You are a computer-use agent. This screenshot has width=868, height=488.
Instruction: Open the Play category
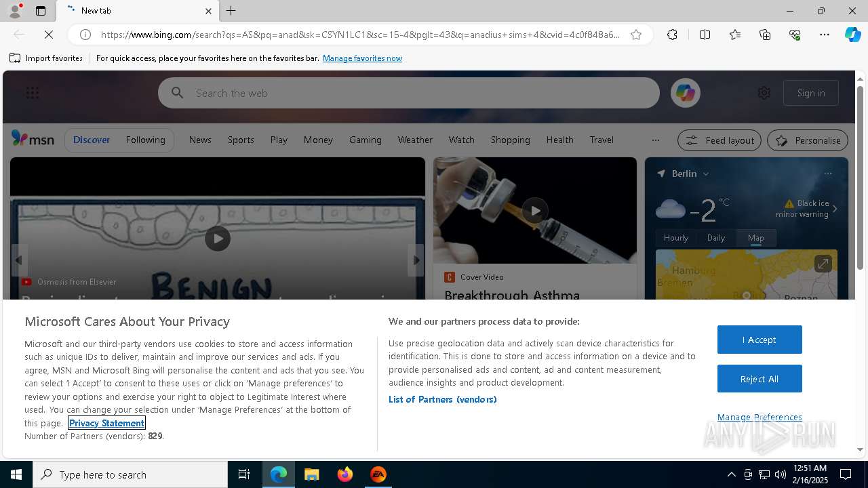279,140
